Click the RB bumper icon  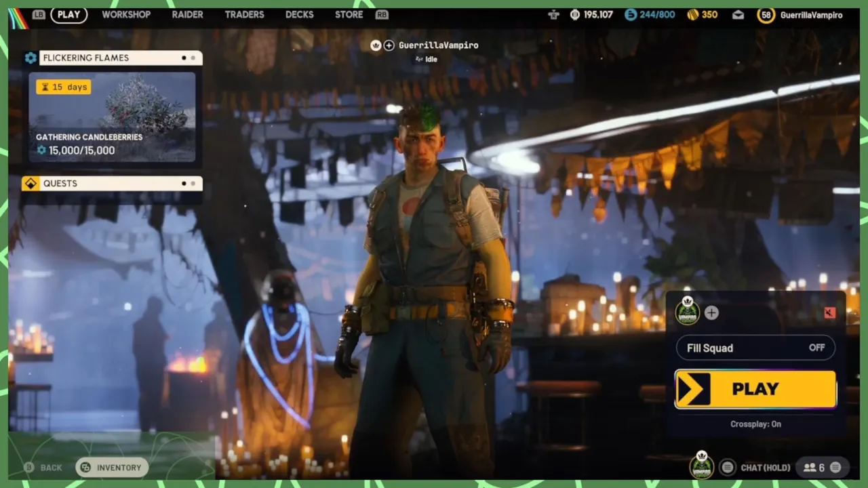pyautogui.click(x=382, y=14)
